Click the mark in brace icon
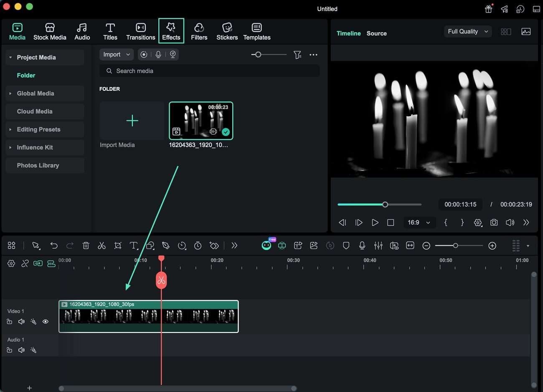 (446, 222)
